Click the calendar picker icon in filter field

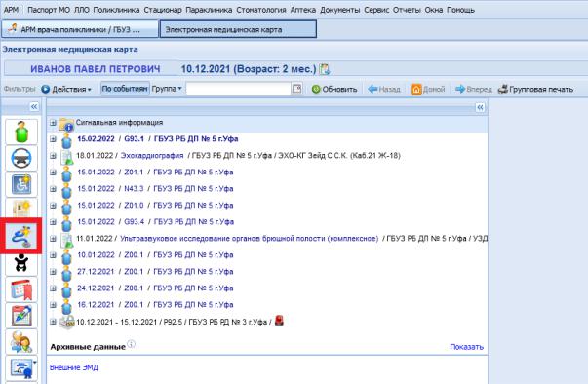pyautogui.click(x=296, y=89)
